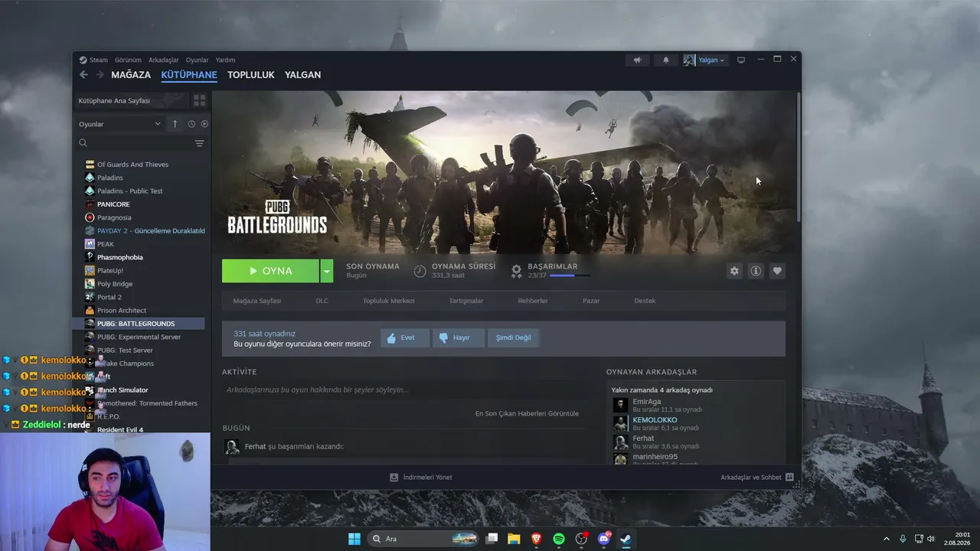Click the Oynama Süresi clock icon

420,271
